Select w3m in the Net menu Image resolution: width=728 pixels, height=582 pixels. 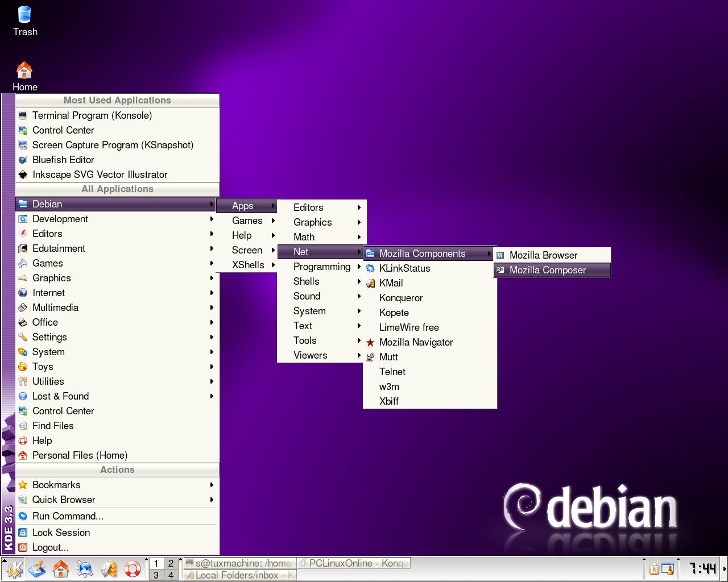pos(430,386)
